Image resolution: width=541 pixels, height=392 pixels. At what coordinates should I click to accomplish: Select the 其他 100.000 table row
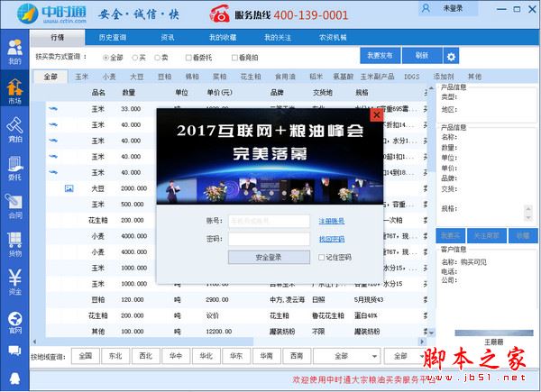(x=236, y=332)
